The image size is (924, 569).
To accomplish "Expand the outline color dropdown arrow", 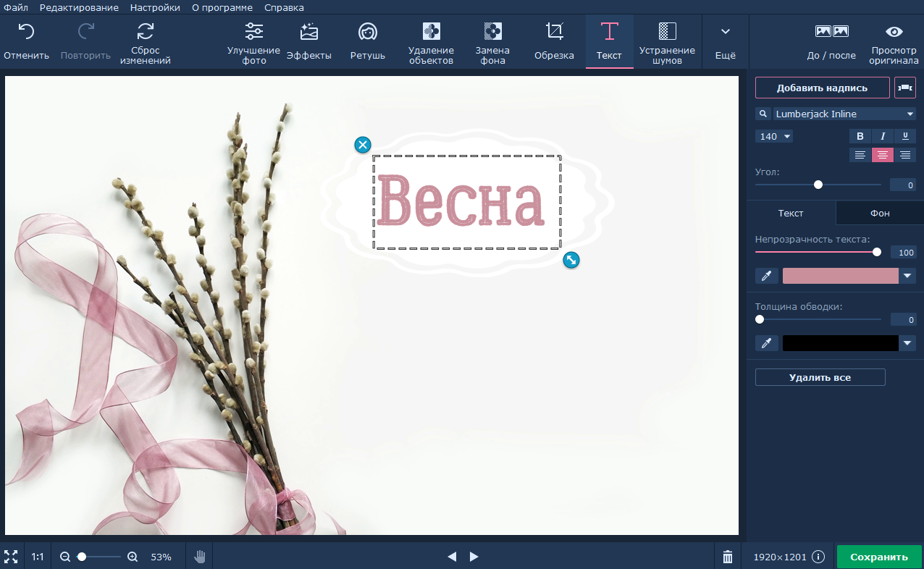I will coord(907,343).
